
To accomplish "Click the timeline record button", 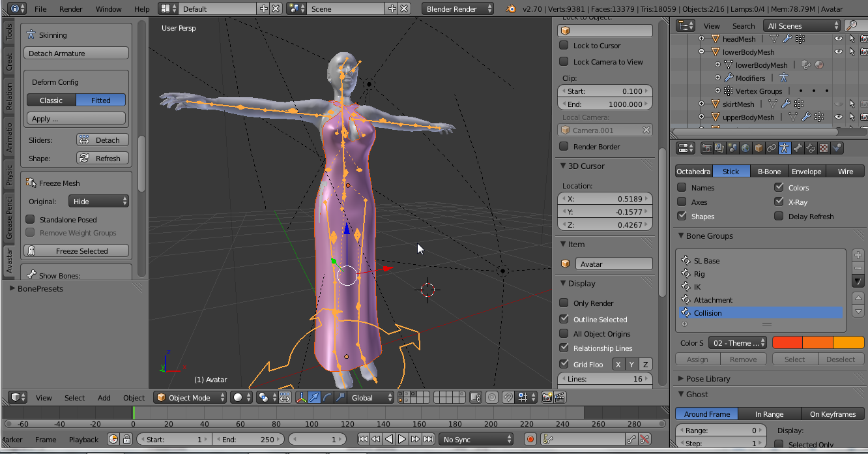I will (530, 439).
